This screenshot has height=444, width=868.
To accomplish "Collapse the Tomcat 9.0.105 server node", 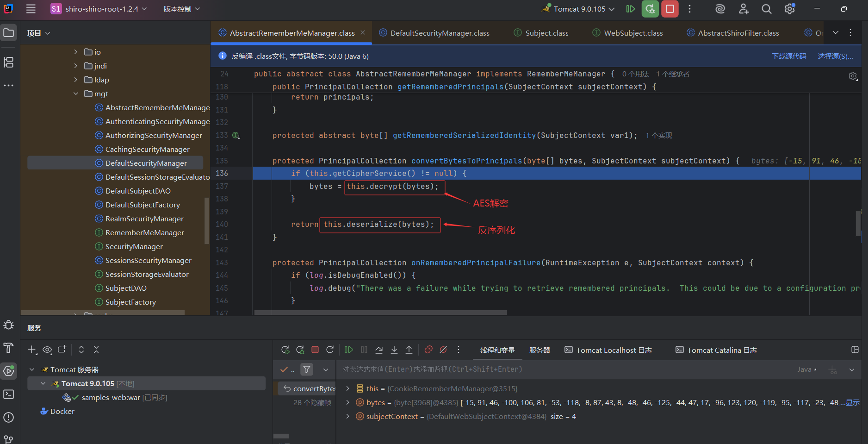I will (43, 384).
